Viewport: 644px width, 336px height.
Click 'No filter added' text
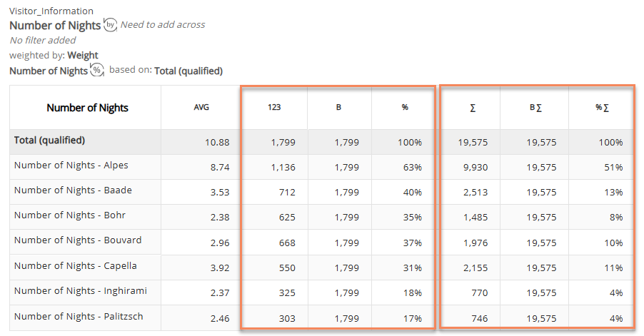[43, 40]
